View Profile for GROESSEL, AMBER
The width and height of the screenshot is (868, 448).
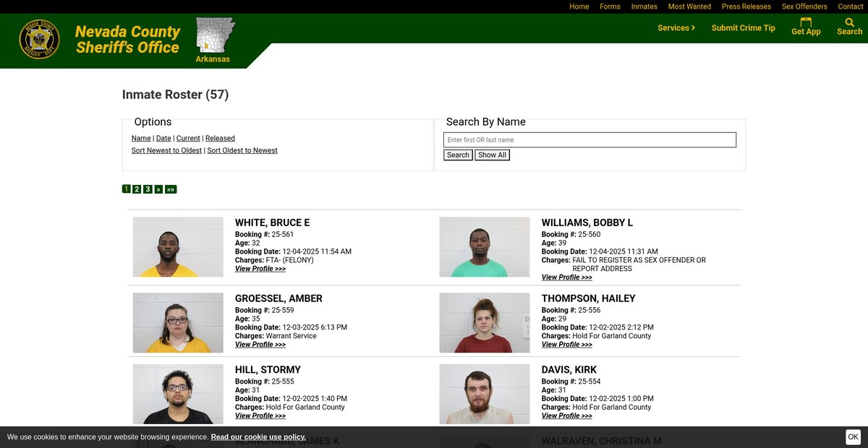point(260,345)
